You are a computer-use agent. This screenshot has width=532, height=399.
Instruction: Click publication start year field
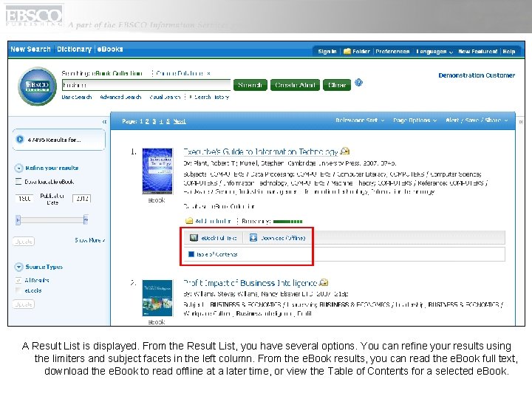pyautogui.click(x=24, y=199)
